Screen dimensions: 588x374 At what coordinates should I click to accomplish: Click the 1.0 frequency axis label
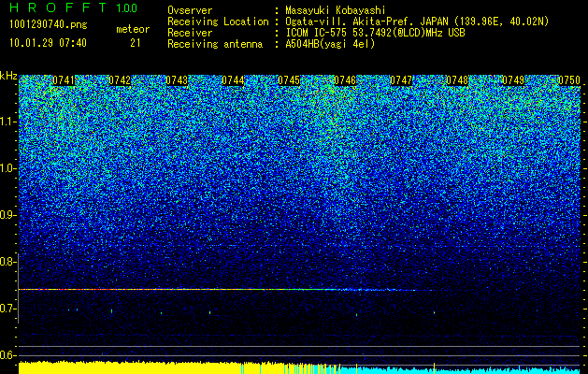pyautogui.click(x=7, y=168)
